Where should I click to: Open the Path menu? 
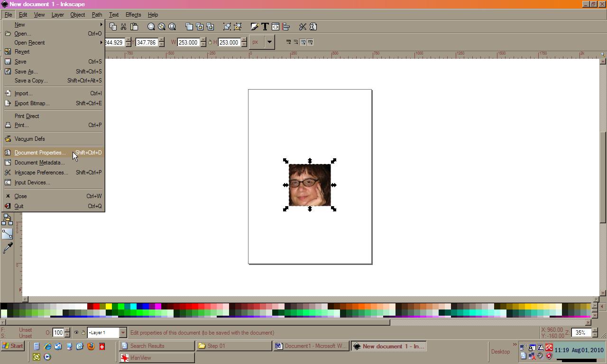(x=97, y=15)
